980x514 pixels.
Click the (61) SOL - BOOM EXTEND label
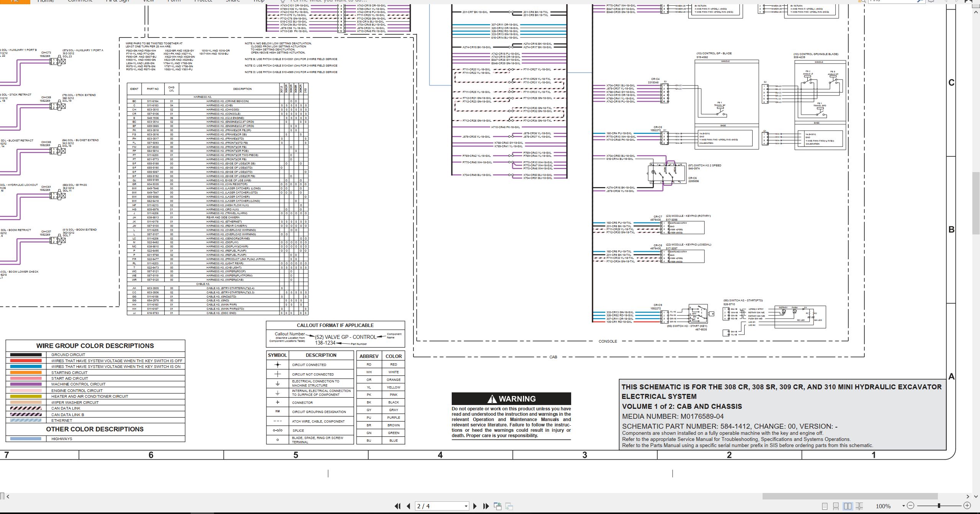pos(80,230)
